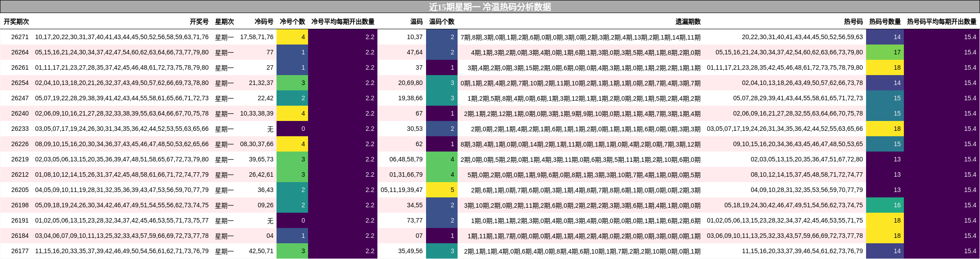
Task: Select the '开奖期次' column header
Action: tap(16, 22)
